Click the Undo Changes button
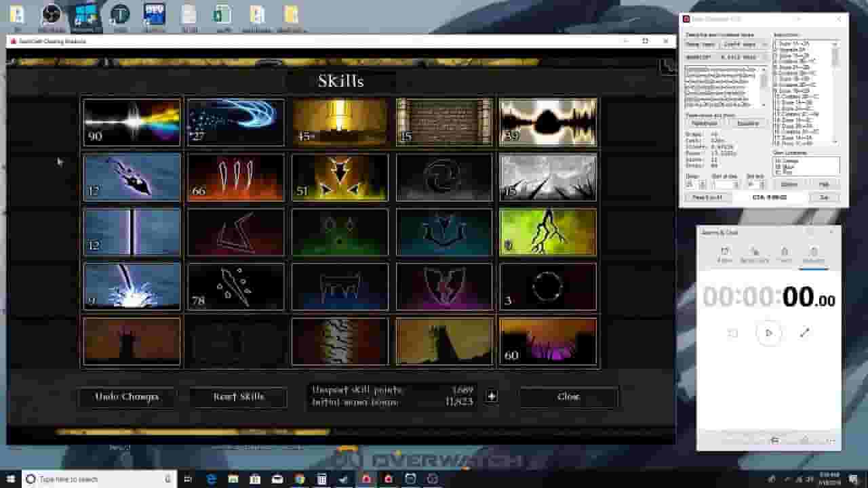868x488 pixels. pyautogui.click(x=127, y=397)
